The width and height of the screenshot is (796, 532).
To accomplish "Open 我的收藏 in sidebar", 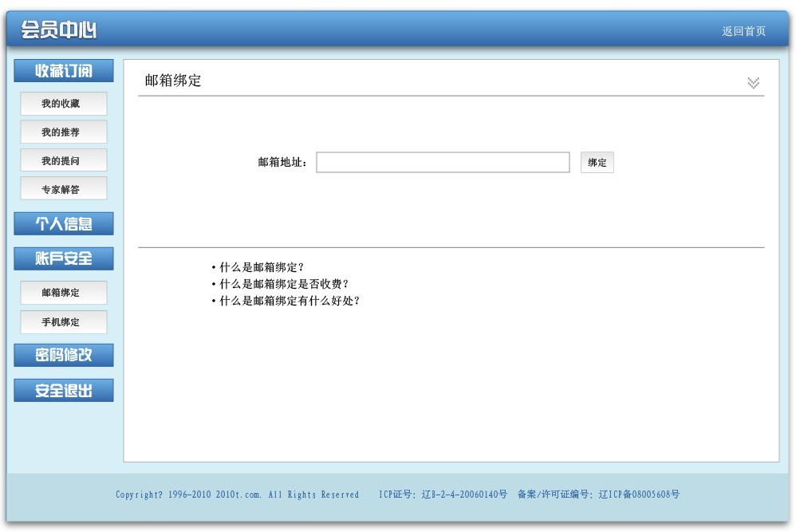I will (63, 104).
